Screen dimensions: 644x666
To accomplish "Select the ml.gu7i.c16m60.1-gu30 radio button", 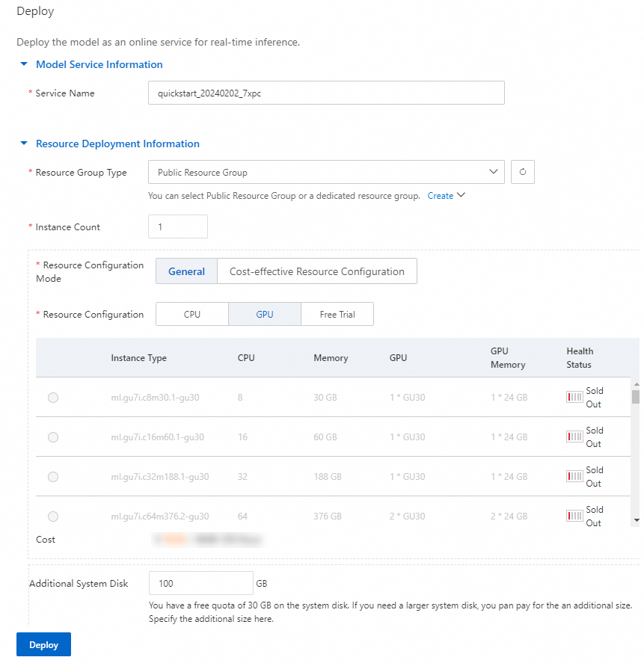I will (53, 437).
